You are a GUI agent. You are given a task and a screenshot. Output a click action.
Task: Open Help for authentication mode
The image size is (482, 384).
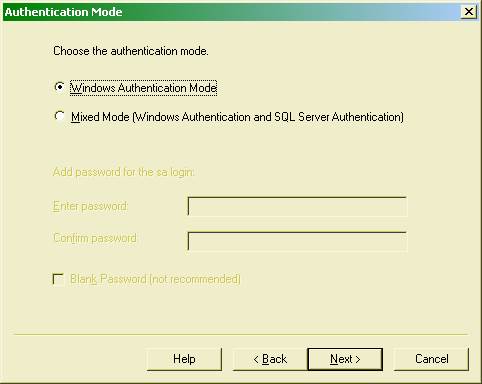coord(184,359)
